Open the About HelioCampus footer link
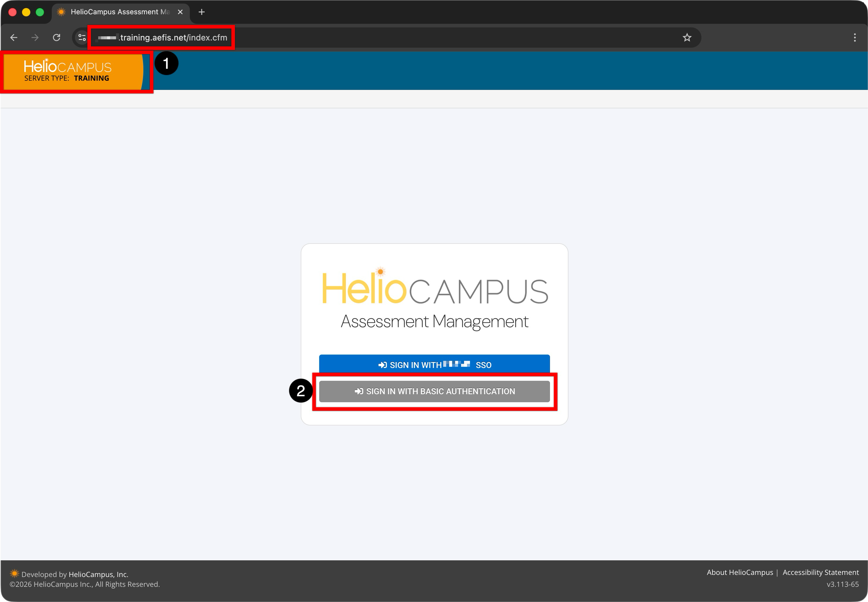The width and height of the screenshot is (868, 602). point(739,573)
